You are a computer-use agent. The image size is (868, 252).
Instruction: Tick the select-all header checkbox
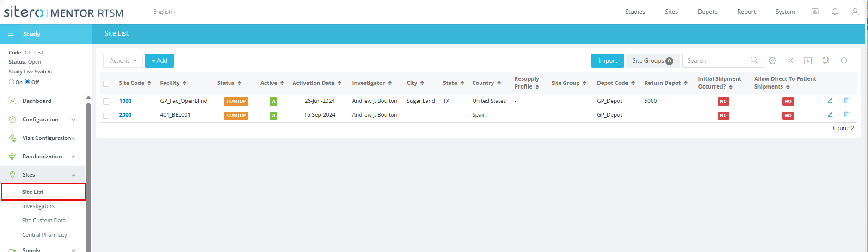(x=106, y=84)
